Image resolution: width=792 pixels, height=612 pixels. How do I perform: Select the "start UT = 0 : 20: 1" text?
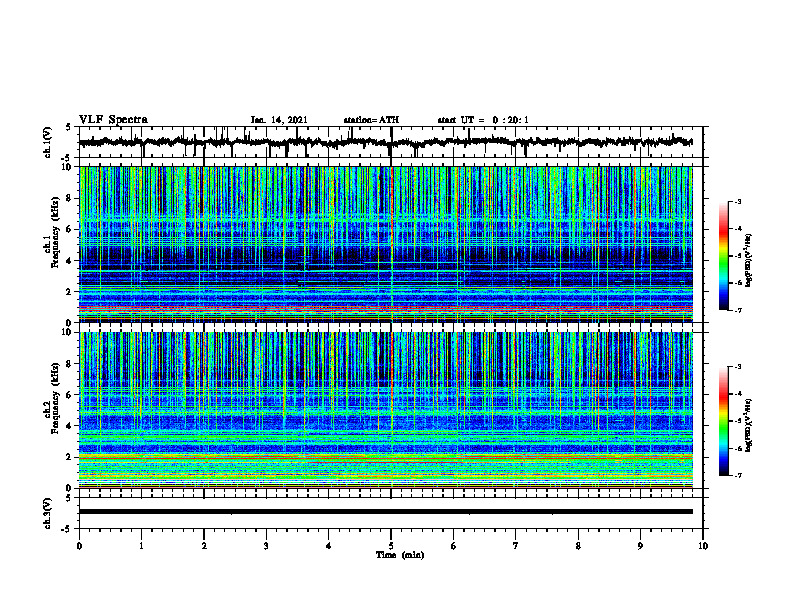(483, 120)
